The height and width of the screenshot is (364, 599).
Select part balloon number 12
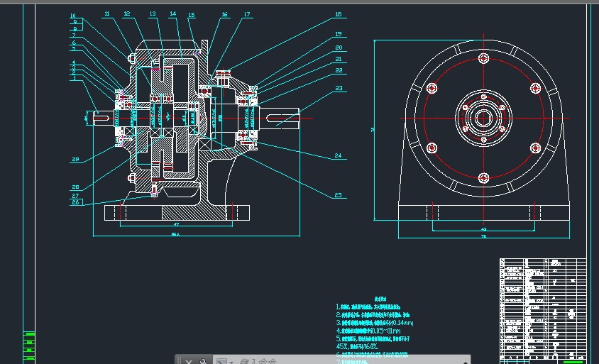127,13
